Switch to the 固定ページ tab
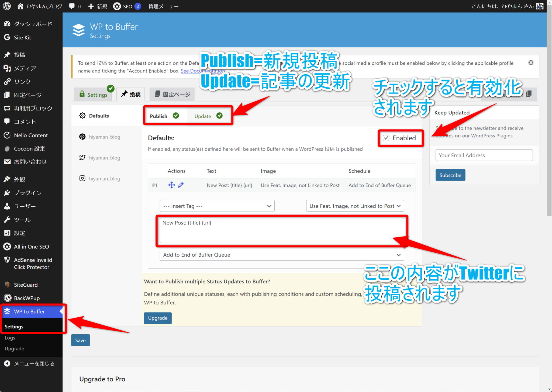Viewport: 552px width, 392px height. (x=172, y=94)
